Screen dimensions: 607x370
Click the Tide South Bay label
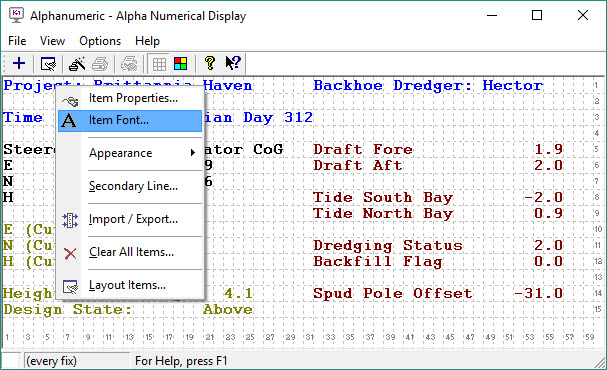383,197
